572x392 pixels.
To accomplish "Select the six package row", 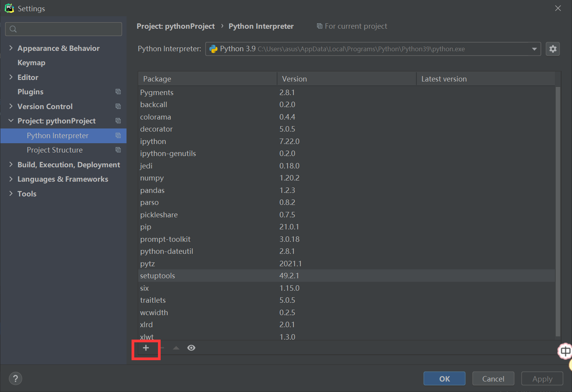I will pos(347,288).
